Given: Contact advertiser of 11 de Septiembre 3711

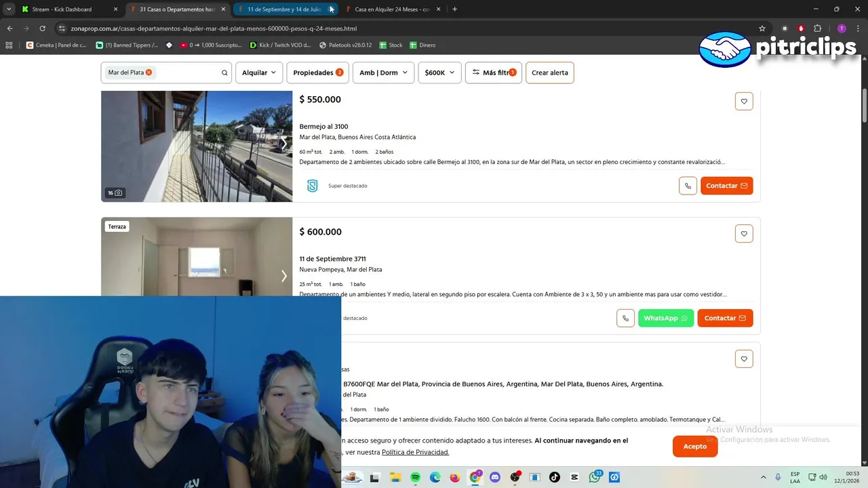Looking at the screenshot, I should point(725,318).
